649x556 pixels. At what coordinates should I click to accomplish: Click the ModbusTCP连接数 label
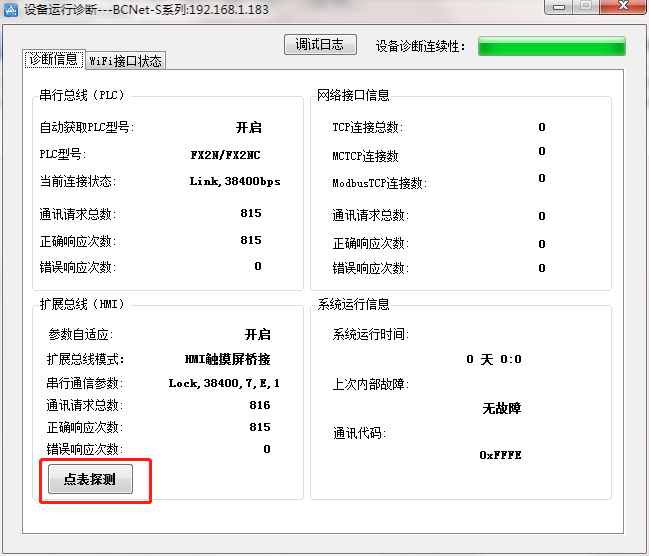(x=379, y=183)
